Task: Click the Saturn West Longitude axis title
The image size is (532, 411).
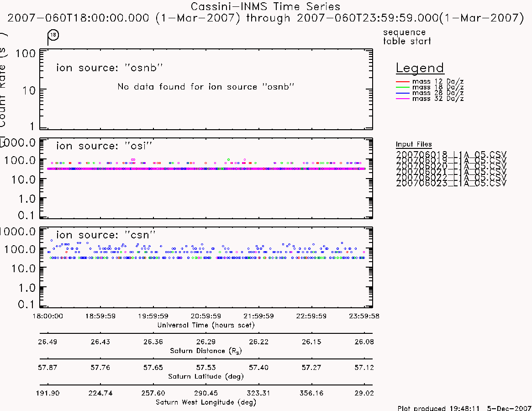Action: click(x=206, y=402)
